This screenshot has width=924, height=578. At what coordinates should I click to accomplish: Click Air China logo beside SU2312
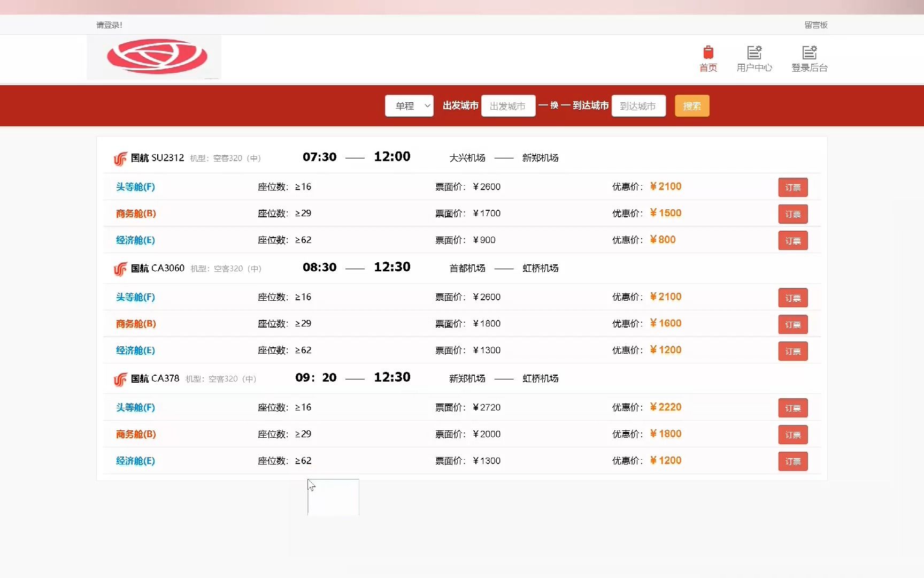(120, 158)
